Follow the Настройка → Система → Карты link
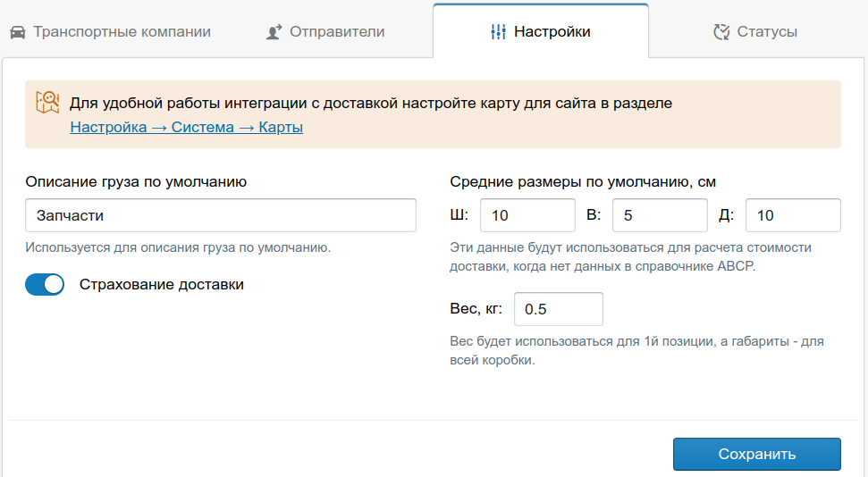The height and width of the screenshot is (477, 868). [x=187, y=127]
